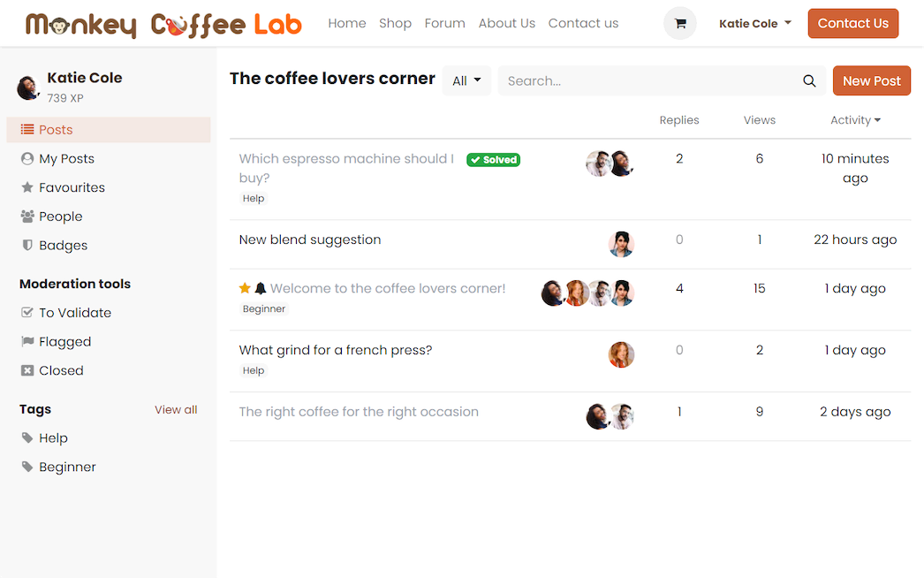Click the Flagged moderation icon
The image size is (924, 578).
[28, 341]
